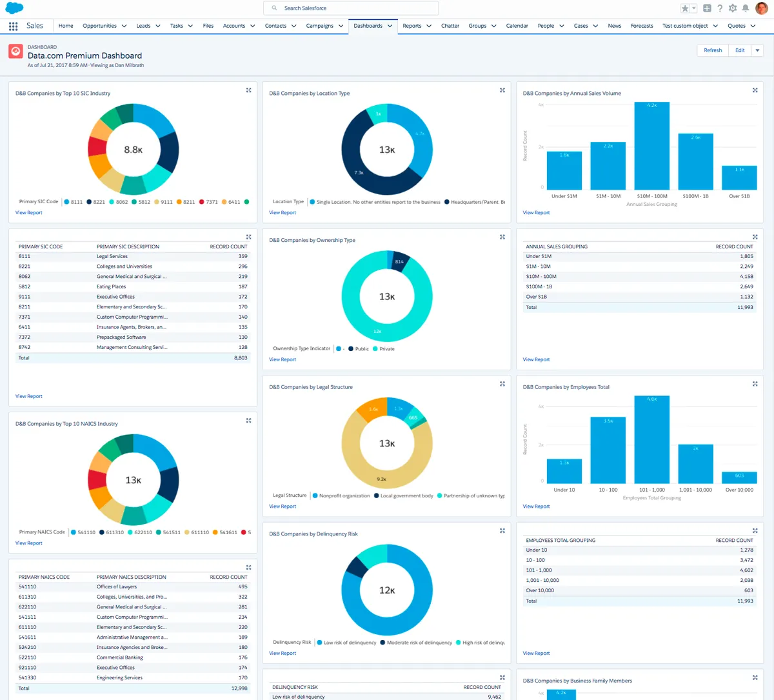This screenshot has height=700, width=774.
Task: Select the Offices of Lawyers row
Action: (x=133, y=586)
